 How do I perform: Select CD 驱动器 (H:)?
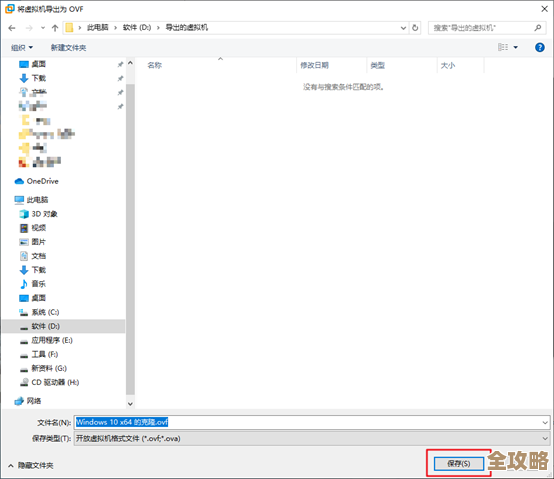pos(55,382)
